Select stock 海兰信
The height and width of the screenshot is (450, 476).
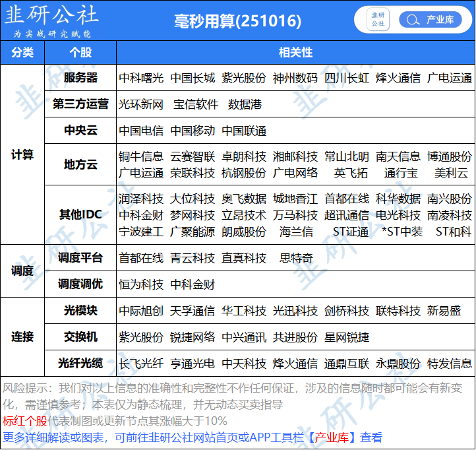[x=296, y=232]
